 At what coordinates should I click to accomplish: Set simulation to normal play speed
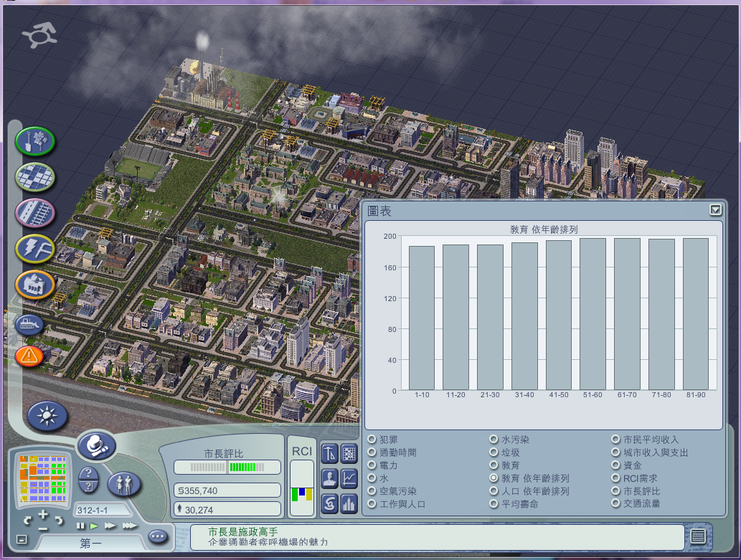pyautogui.click(x=94, y=526)
